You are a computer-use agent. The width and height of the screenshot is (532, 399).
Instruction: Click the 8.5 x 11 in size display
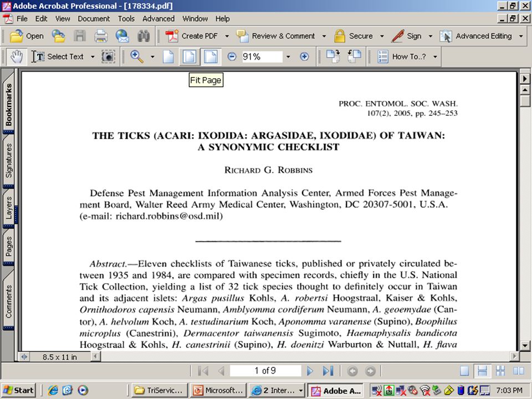(x=60, y=357)
